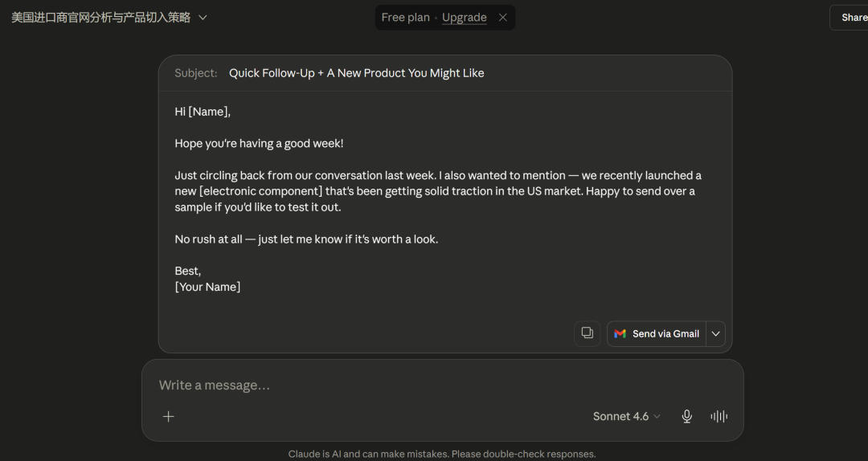Dismiss the Free plan banner
This screenshot has height=461, width=868.
502,17
